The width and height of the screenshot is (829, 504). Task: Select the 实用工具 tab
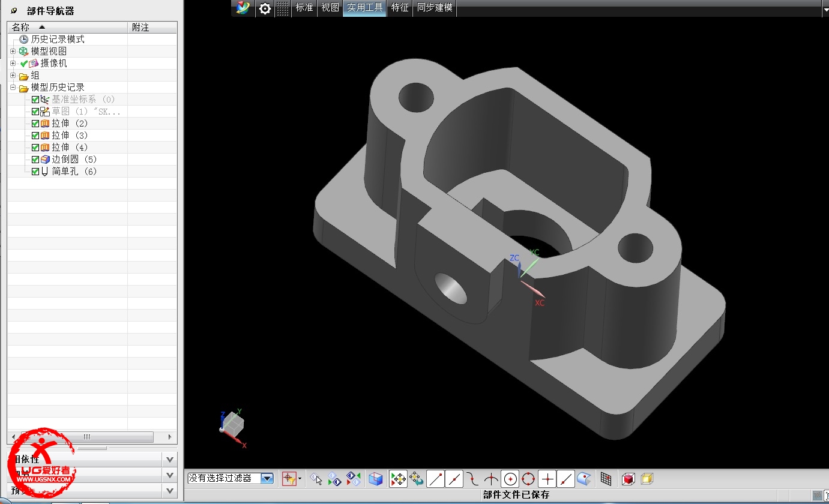point(364,8)
